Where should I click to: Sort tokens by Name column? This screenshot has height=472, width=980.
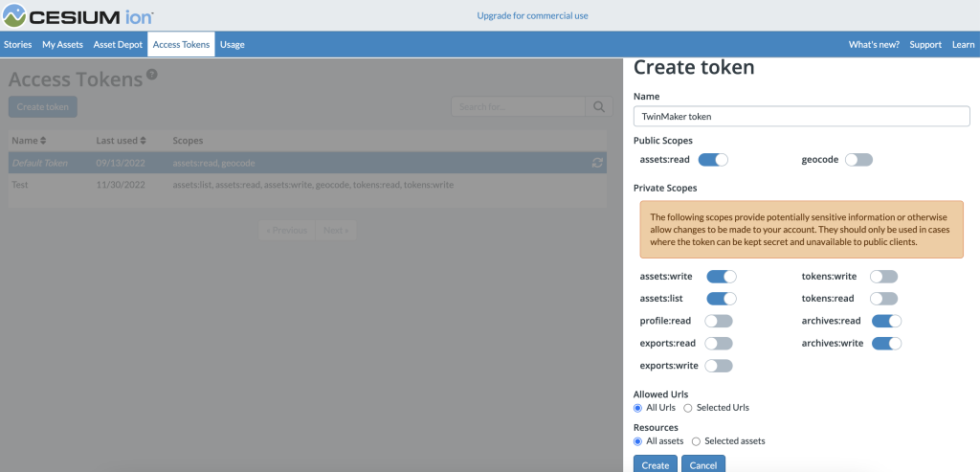pos(29,141)
